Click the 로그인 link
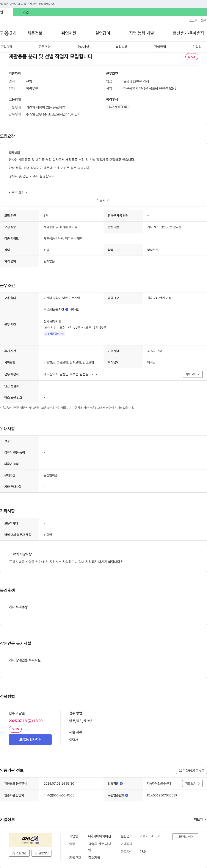207x868 pixels. pyautogui.click(x=193, y=20)
